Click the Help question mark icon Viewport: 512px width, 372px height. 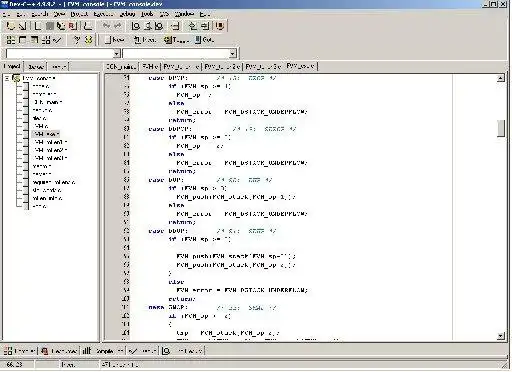pyautogui.click(x=77, y=40)
